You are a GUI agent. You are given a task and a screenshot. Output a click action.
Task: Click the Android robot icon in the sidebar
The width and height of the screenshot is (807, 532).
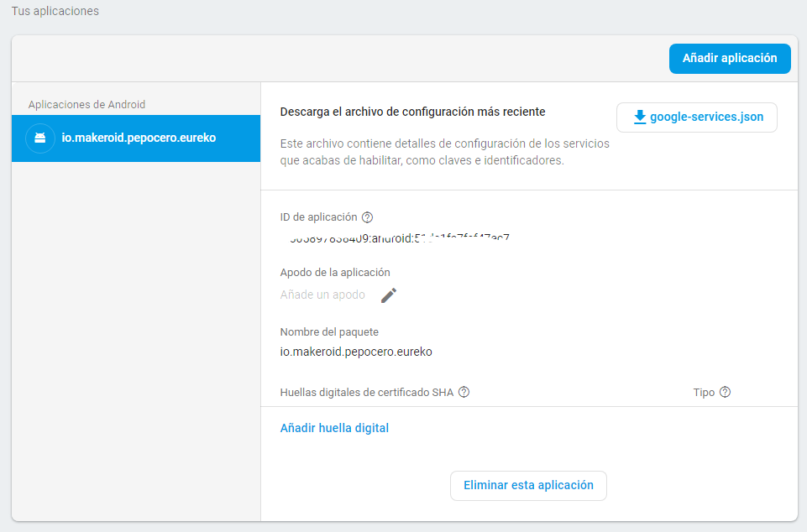pyautogui.click(x=40, y=138)
